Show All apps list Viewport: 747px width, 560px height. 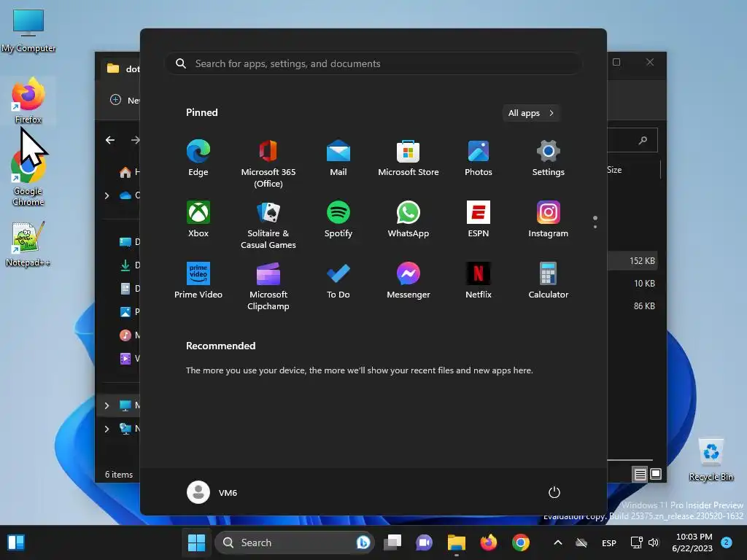531,113
